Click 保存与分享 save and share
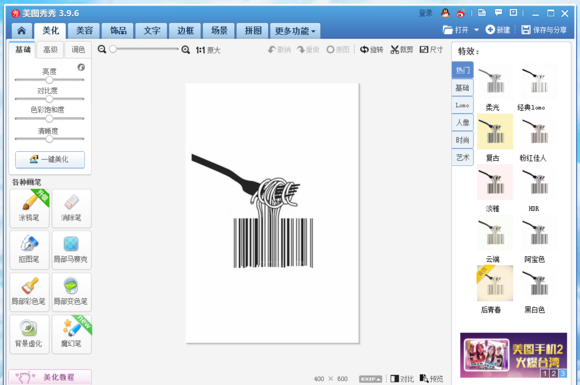This screenshot has width=580, height=385. point(544,30)
